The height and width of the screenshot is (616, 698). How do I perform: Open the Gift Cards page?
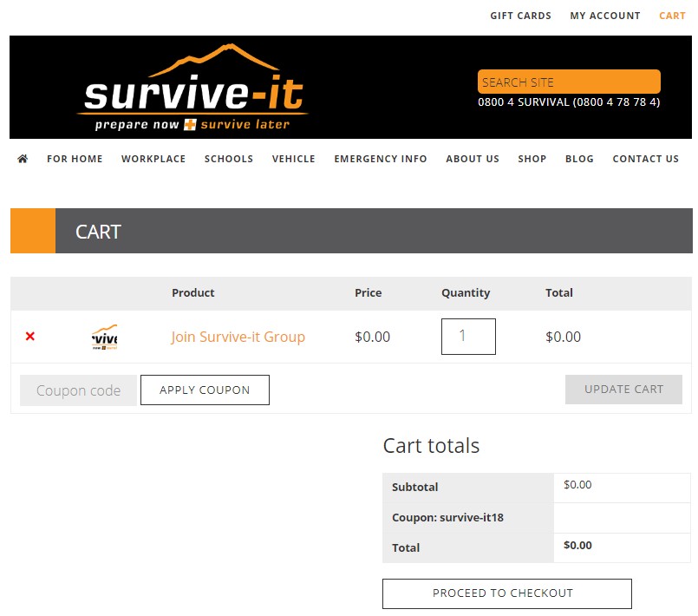click(x=520, y=16)
